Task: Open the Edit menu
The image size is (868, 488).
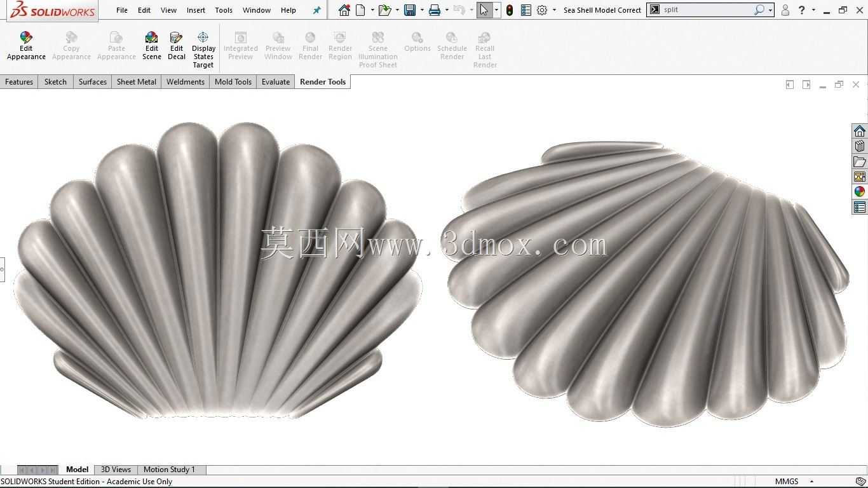Action: point(144,10)
